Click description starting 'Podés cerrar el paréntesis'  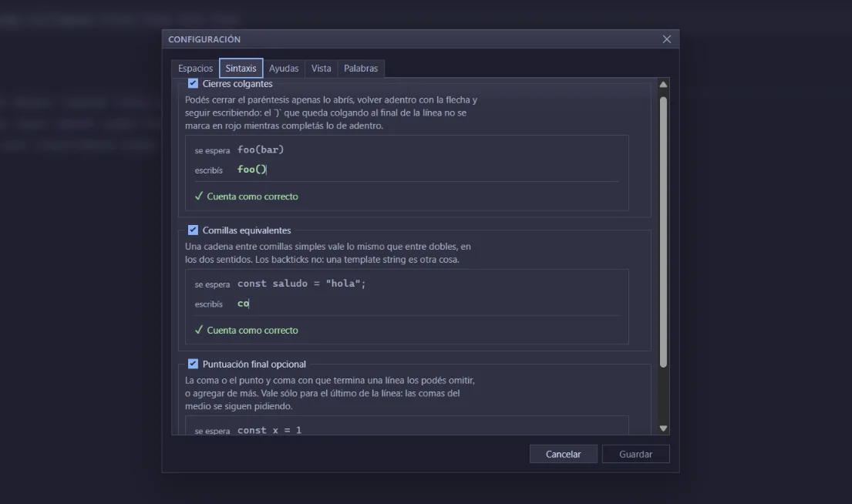point(331,113)
